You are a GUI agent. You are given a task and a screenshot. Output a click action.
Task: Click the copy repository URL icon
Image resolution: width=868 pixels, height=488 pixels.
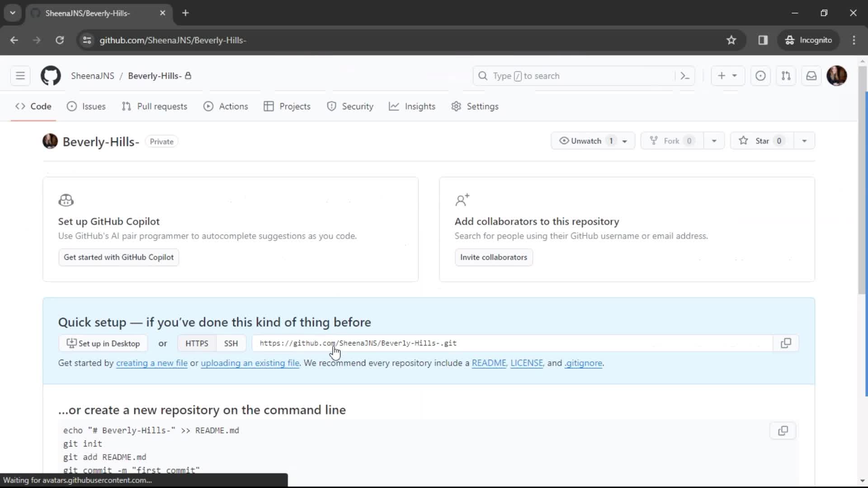(x=786, y=343)
